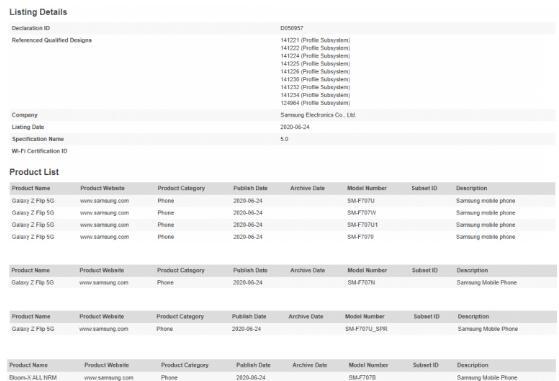Click the first table's Product Name column header
The image size is (559, 381).
click(31, 188)
